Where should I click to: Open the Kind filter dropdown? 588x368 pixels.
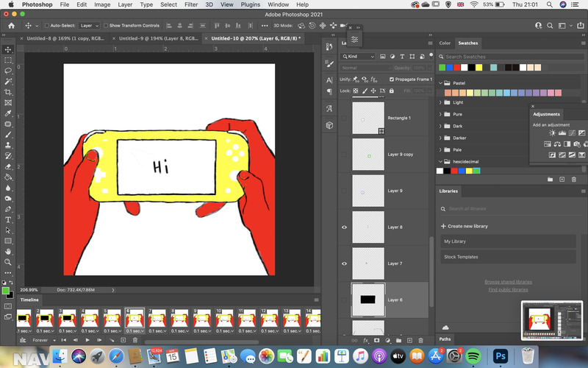(358, 57)
